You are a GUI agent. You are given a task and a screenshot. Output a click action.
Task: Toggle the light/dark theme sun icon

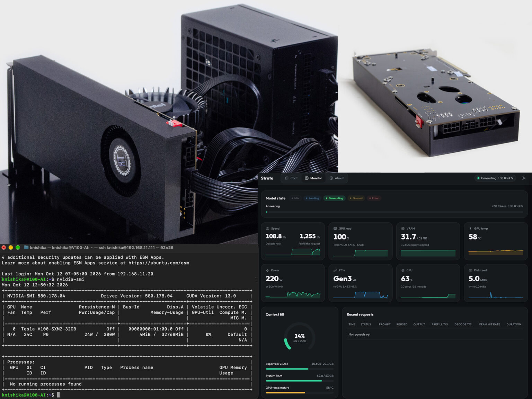click(523, 178)
